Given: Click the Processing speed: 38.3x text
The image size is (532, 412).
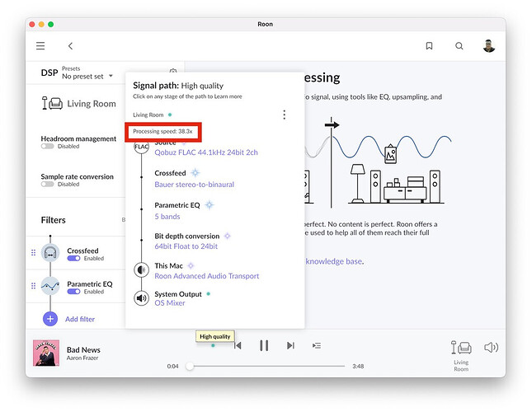Looking at the screenshot, I should pos(162,132).
